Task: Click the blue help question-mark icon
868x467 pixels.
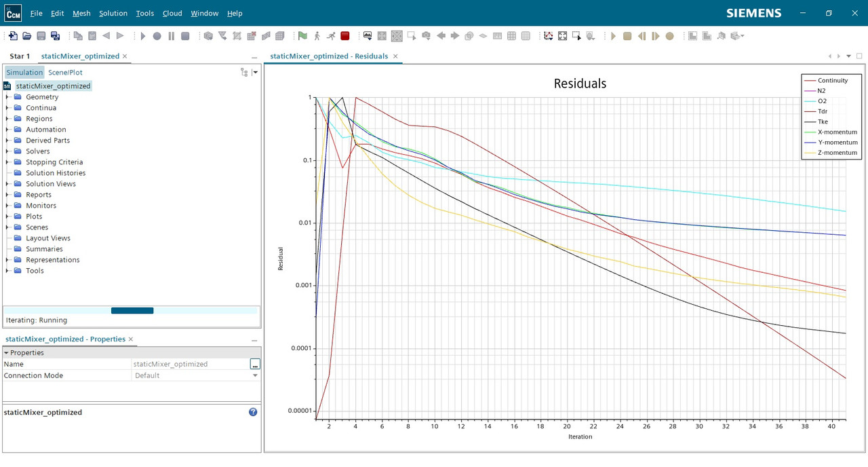Action: [253, 412]
